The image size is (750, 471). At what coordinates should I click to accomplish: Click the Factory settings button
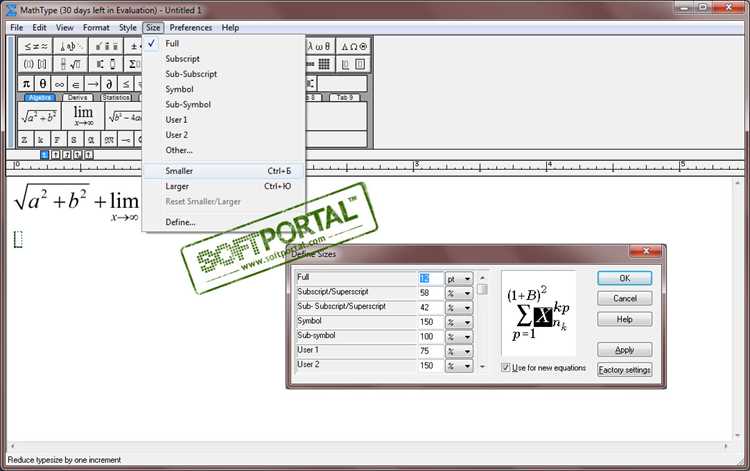pos(625,370)
